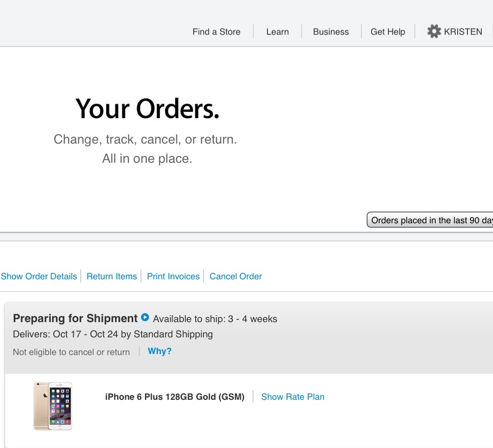The height and width of the screenshot is (448, 493).
Task: Click the Delivers Oct 17 - Oct 24 shipping text
Action: 113,334
